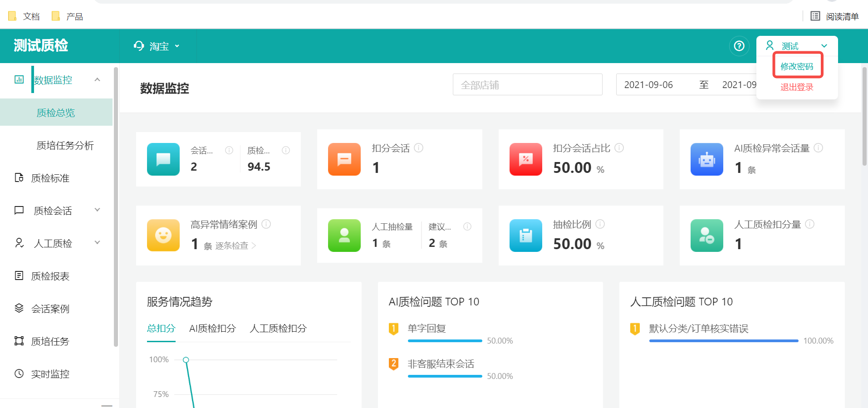
Task: Open the 阅读清单 reading list icon
Action: click(x=815, y=16)
